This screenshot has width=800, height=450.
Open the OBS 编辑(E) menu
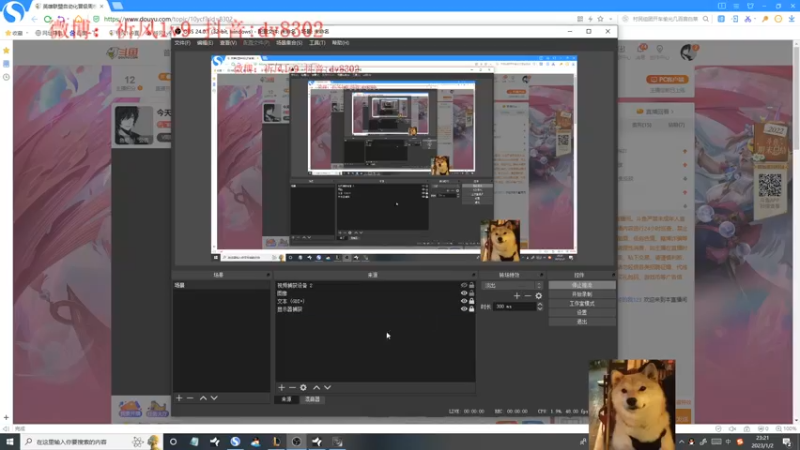pyautogui.click(x=205, y=43)
